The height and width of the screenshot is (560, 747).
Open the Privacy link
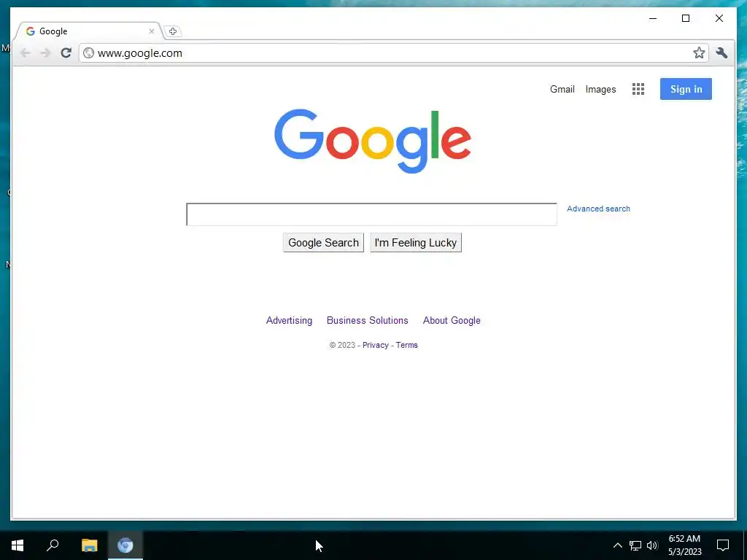pos(376,345)
